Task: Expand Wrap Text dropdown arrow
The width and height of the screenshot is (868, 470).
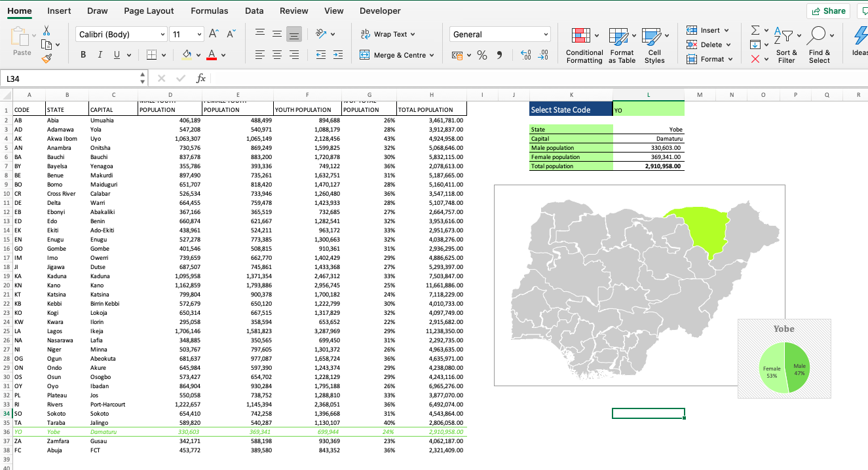Action: tap(413, 34)
